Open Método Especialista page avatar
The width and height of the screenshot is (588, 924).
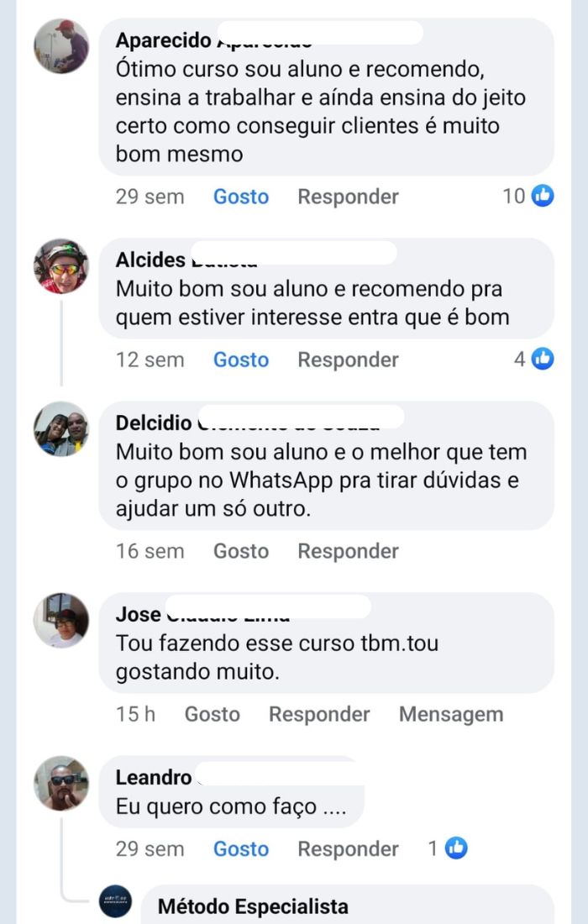115,901
